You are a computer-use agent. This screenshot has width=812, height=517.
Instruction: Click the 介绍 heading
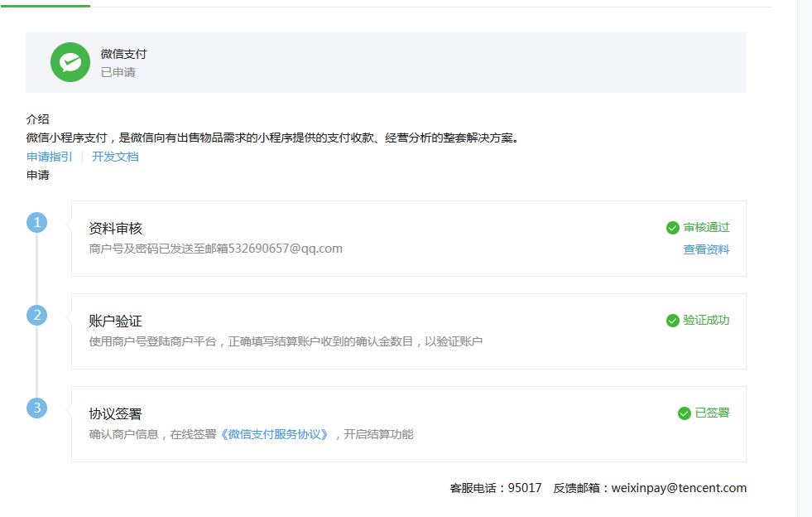(38, 119)
